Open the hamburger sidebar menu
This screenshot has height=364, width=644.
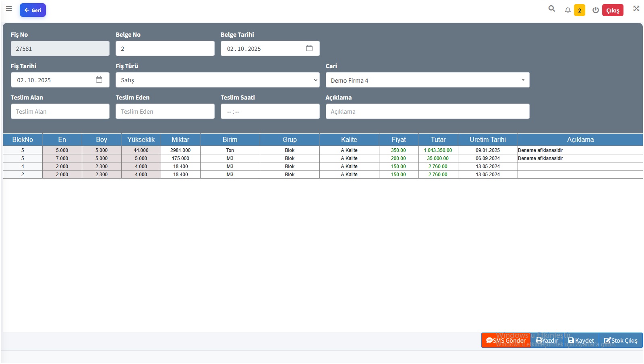click(9, 8)
